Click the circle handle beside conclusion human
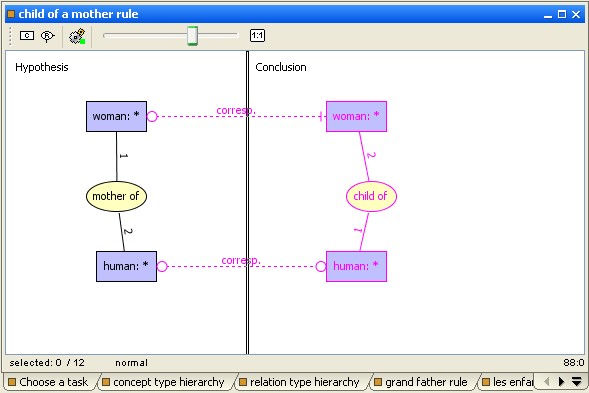 coord(321,266)
